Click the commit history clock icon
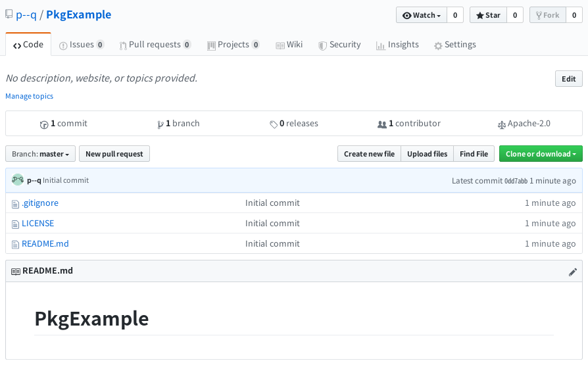Viewport: 588px width, 367px height. coord(44,124)
